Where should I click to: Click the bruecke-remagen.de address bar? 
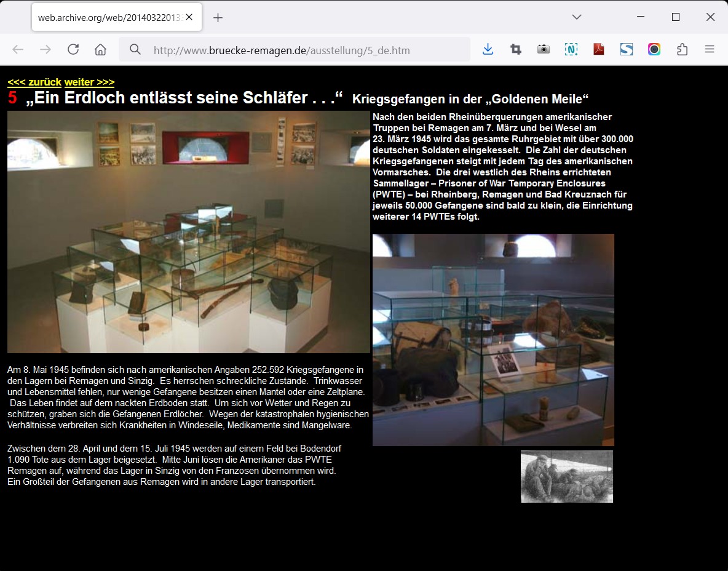[295, 50]
